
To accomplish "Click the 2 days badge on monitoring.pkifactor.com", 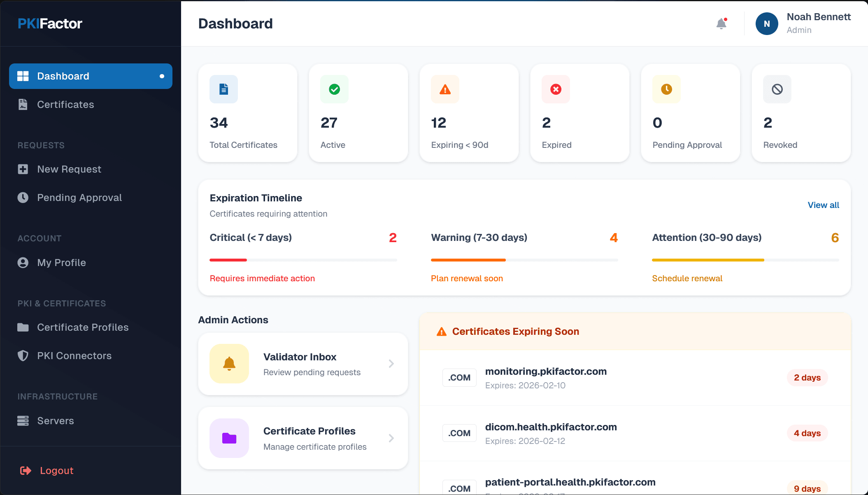I will point(806,377).
